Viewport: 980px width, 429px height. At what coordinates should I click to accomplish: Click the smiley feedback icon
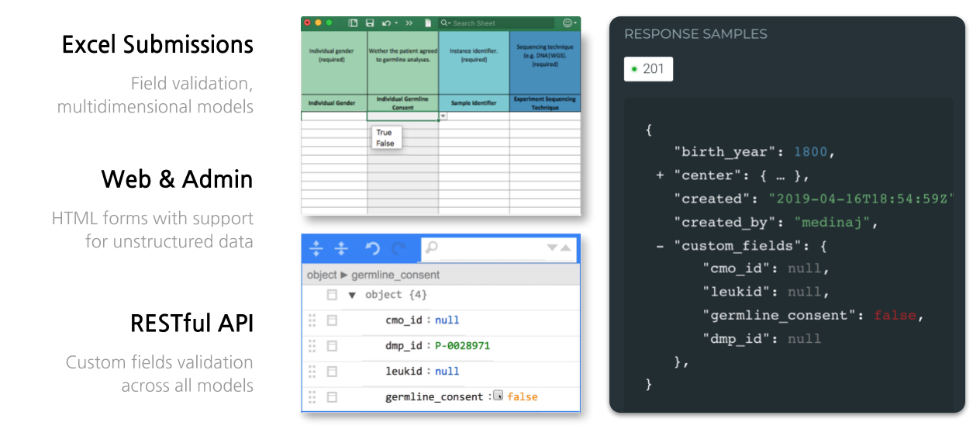(568, 23)
